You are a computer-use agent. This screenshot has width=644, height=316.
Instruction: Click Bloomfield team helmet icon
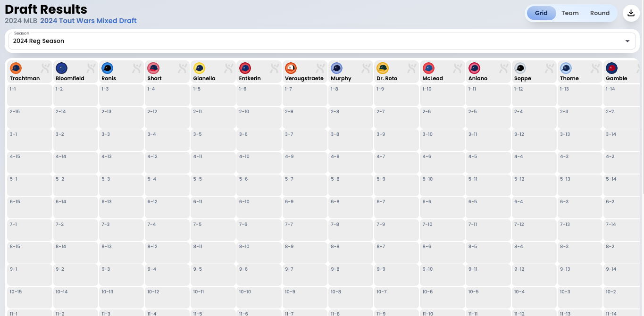61,68
